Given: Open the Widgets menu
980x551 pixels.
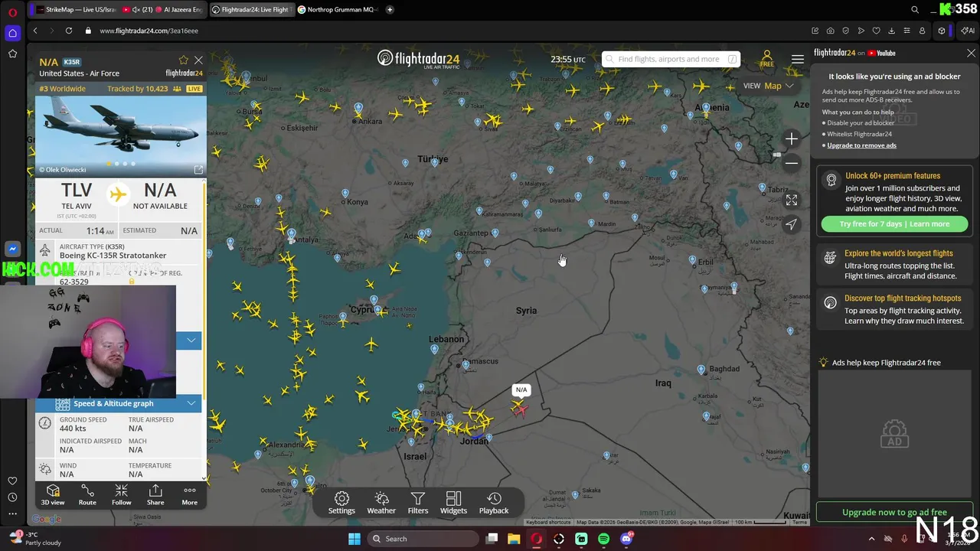Looking at the screenshot, I should pyautogui.click(x=453, y=503).
